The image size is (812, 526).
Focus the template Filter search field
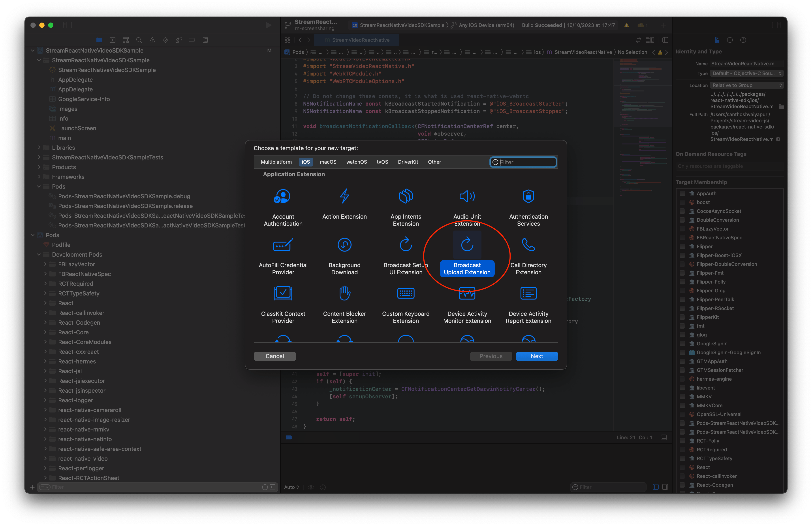coord(523,163)
